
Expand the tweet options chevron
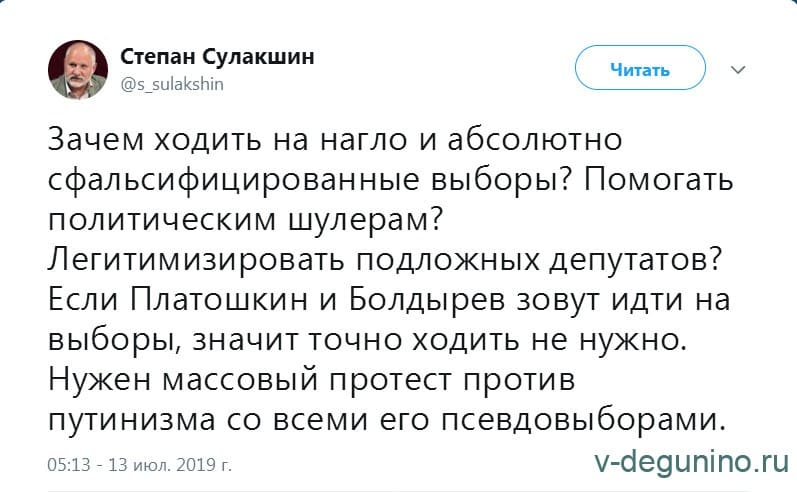(x=739, y=70)
